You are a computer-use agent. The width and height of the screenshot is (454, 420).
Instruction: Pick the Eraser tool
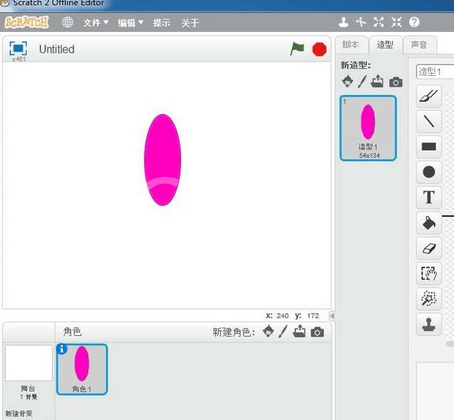429,248
